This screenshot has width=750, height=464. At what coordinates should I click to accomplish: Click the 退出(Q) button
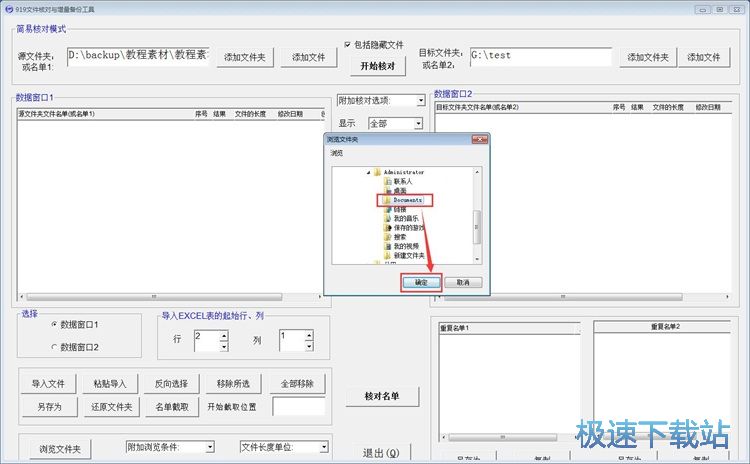tap(381, 453)
